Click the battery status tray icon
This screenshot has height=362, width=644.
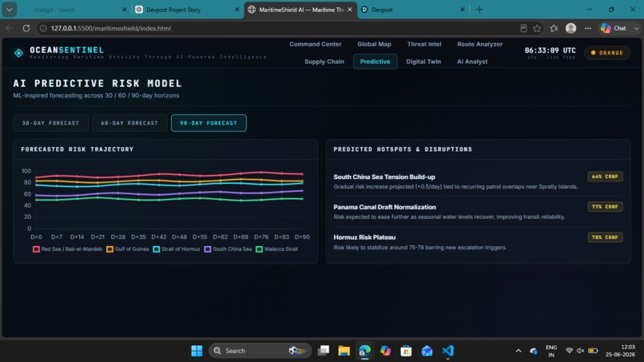click(x=593, y=351)
